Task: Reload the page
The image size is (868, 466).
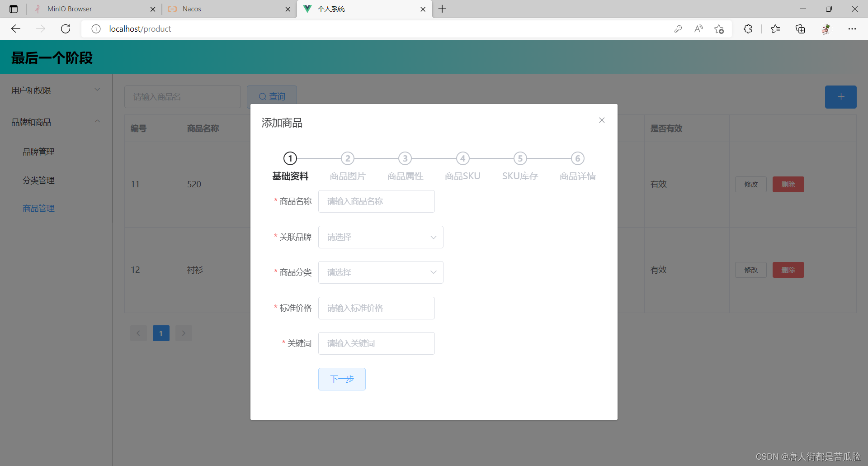Action: click(x=66, y=29)
